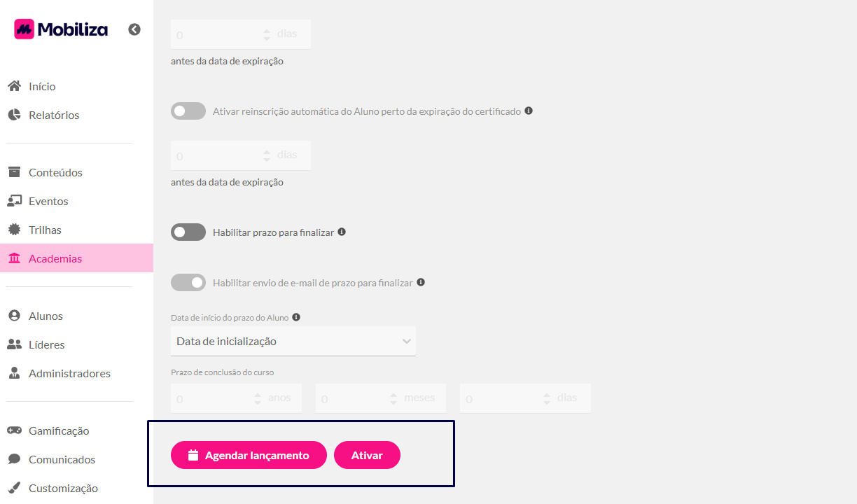The height and width of the screenshot is (504, 857).
Task: Click the Mobiliza logo
Action: (x=61, y=29)
